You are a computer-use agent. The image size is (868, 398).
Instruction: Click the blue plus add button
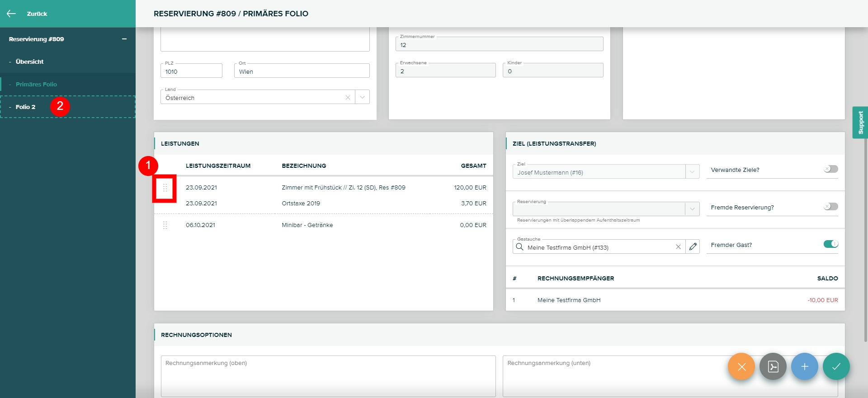click(x=805, y=366)
